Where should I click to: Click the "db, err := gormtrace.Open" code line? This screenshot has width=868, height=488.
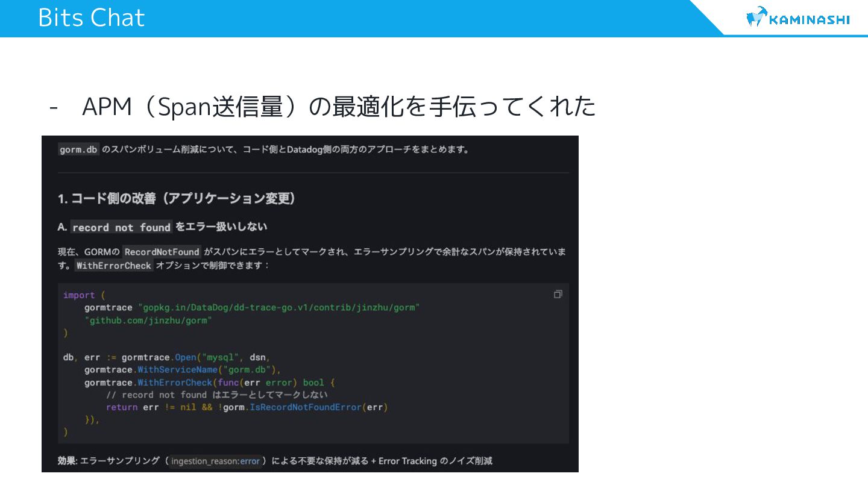coord(167,357)
